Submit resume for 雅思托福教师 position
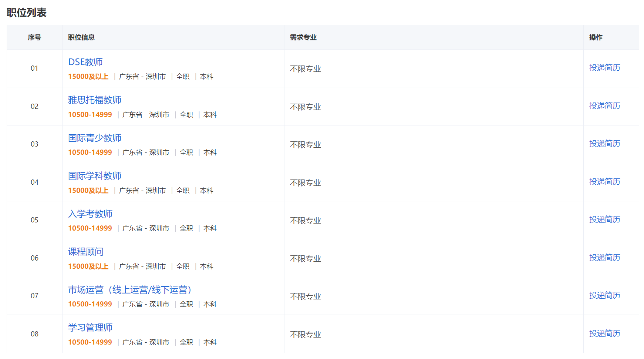The width and height of the screenshot is (644, 359). [x=604, y=106]
